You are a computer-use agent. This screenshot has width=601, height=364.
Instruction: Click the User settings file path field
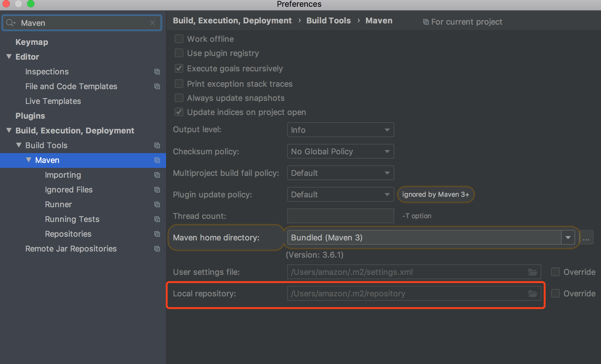click(414, 272)
